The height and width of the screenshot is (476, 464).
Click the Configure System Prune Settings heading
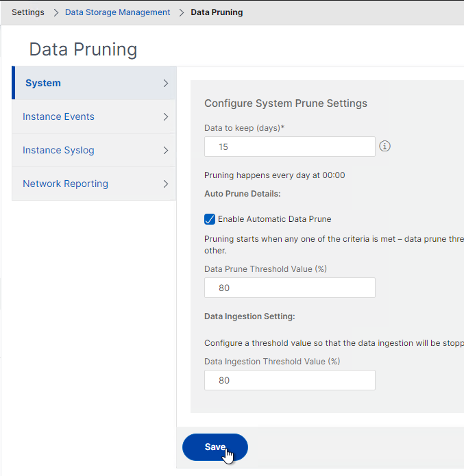tap(286, 103)
